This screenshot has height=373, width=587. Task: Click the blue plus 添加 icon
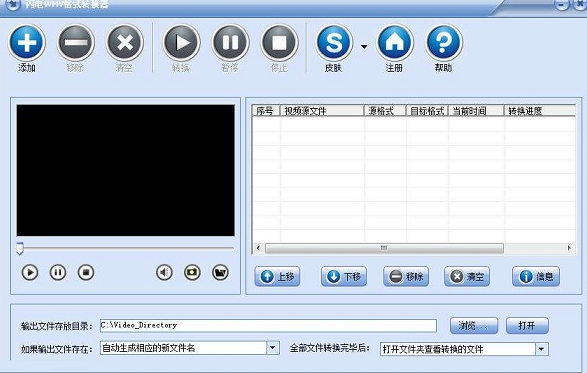[x=27, y=42]
